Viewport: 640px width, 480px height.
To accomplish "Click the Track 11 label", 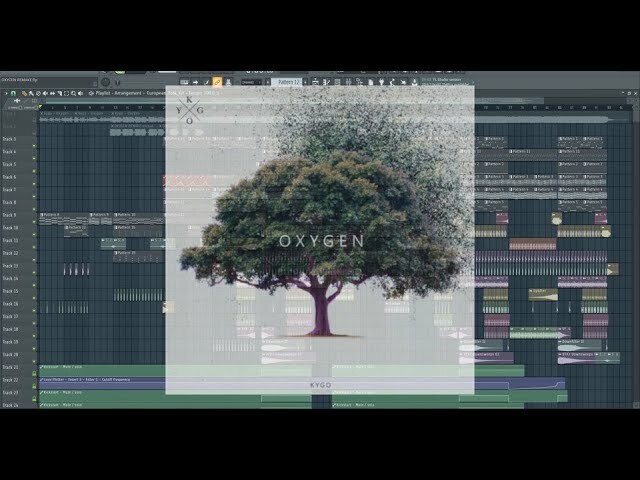I will (x=11, y=240).
